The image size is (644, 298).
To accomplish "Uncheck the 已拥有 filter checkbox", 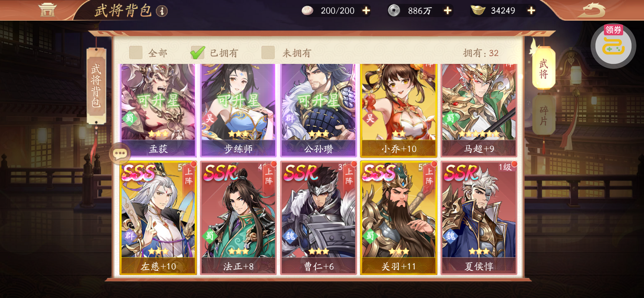I will (x=198, y=52).
